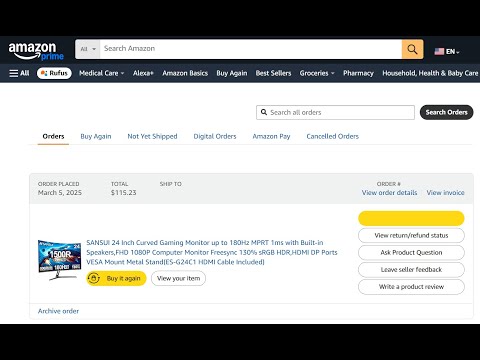
Task: Click the Search Orders button
Action: [446, 112]
